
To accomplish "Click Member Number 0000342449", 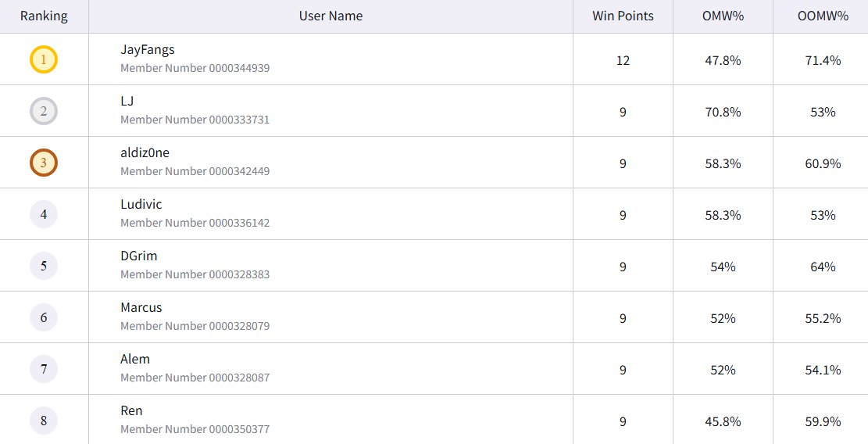I will 195,171.
